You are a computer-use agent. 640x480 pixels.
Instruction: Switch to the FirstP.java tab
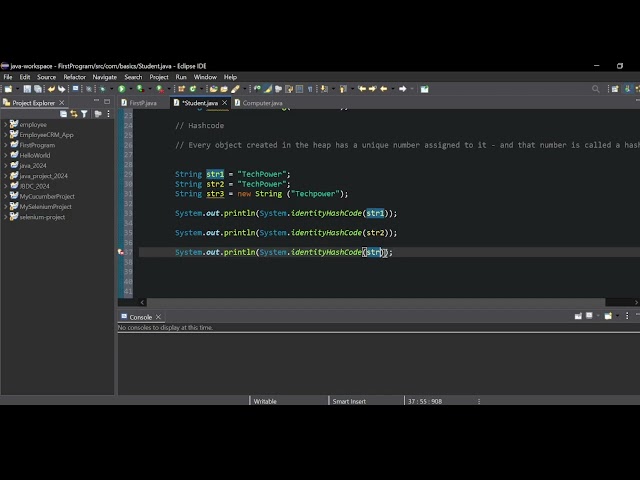pos(142,103)
